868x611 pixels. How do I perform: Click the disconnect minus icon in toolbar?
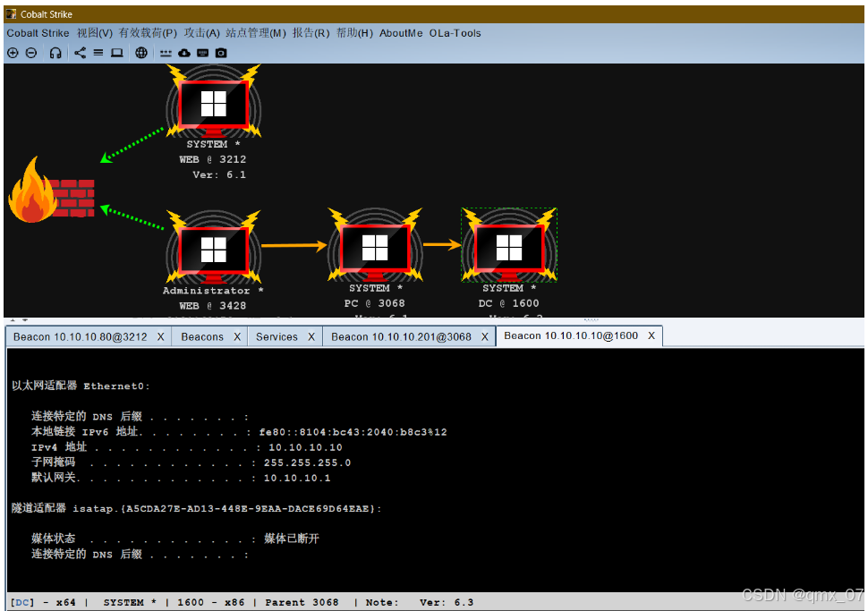[31, 53]
